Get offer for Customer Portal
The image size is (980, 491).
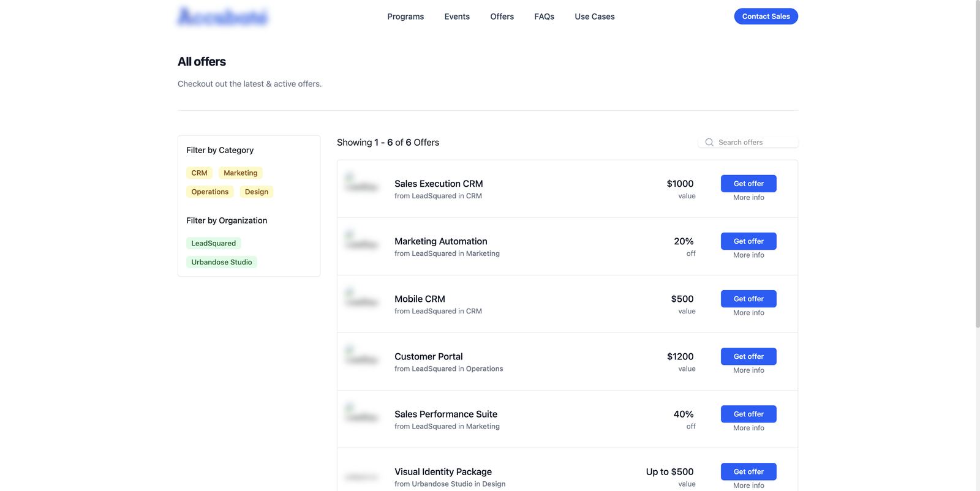[x=748, y=356]
